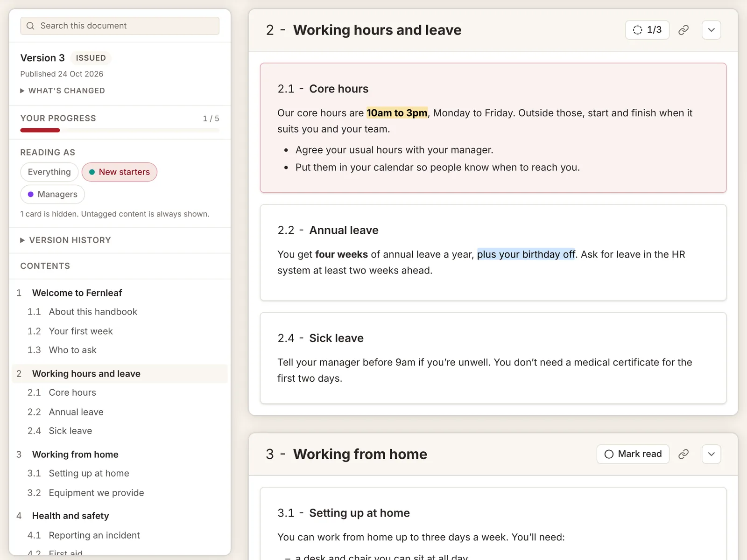This screenshot has width=747, height=560.
Task: Open About this handbook in contents
Action: tap(120, 312)
